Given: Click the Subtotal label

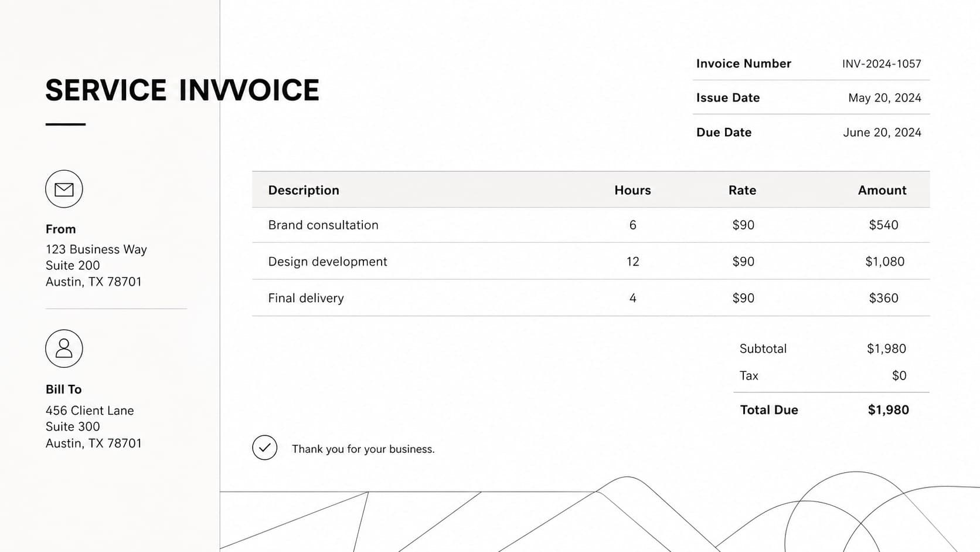Looking at the screenshot, I should tap(763, 348).
